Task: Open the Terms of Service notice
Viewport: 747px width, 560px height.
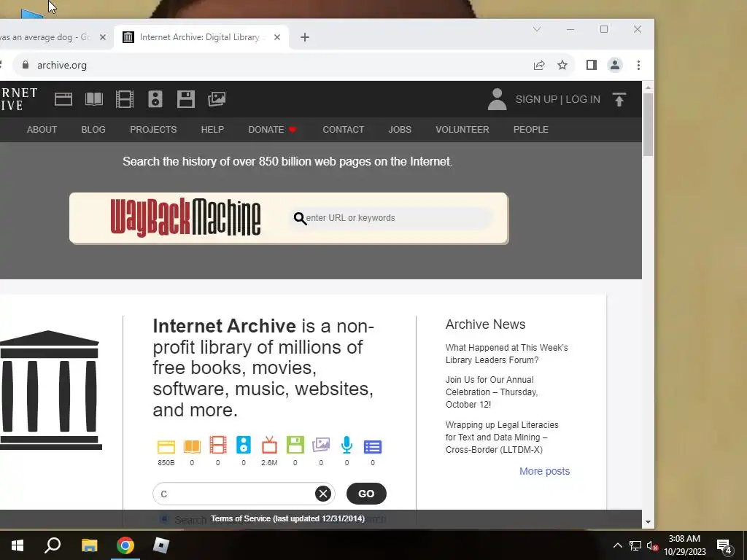Action: click(287, 518)
